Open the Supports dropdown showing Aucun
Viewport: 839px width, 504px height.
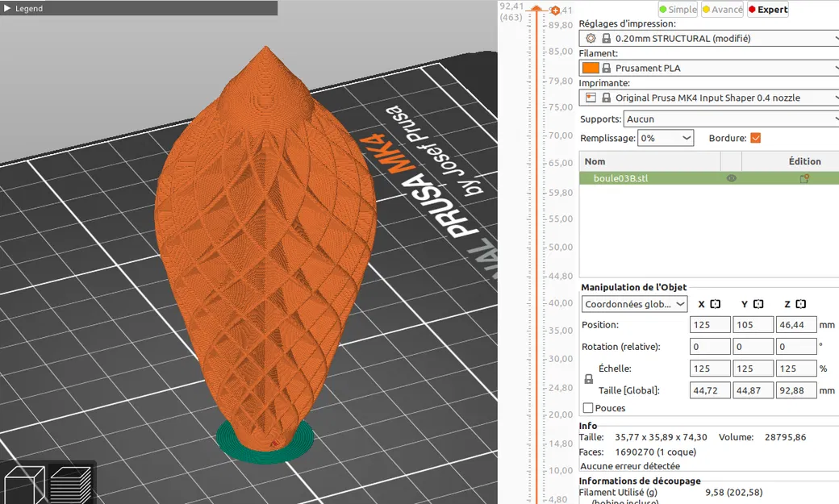pyautogui.click(x=731, y=119)
